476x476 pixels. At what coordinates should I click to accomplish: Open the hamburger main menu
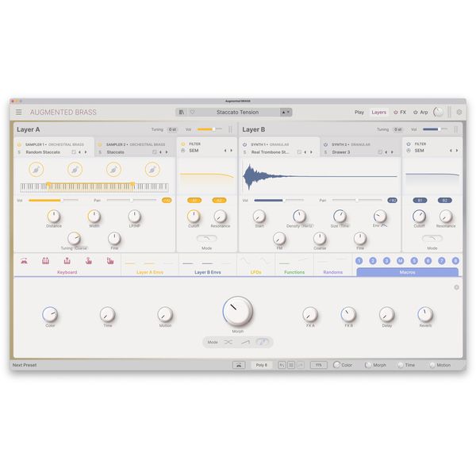[19, 112]
